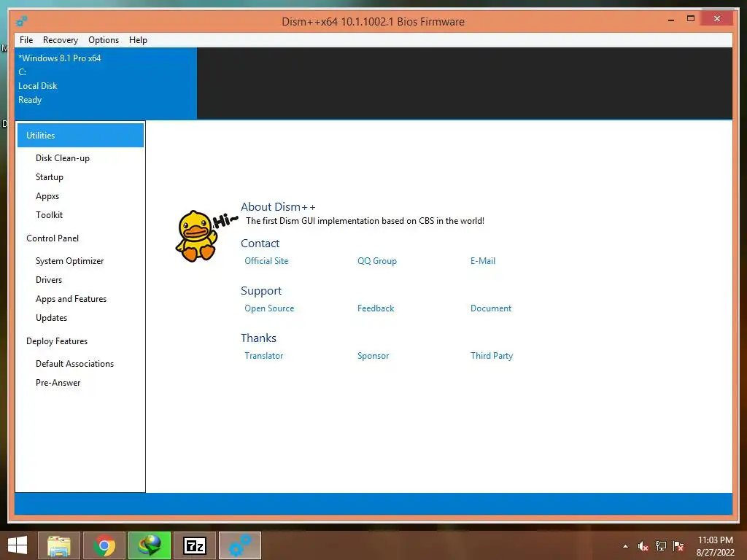This screenshot has width=747, height=560.
Task: Click the Official Site link
Action: (x=266, y=261)
